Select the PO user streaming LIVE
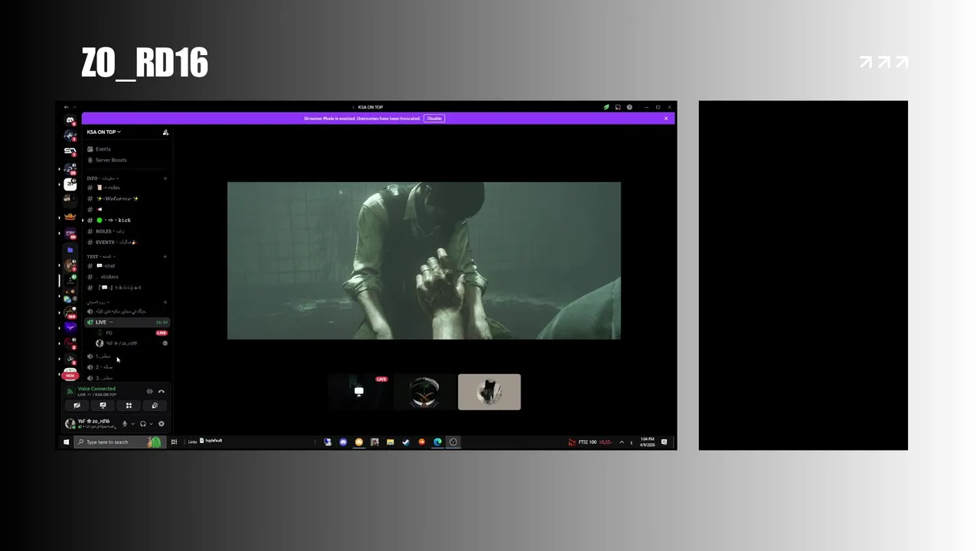 pyautogui.click(x=132, y=333)
